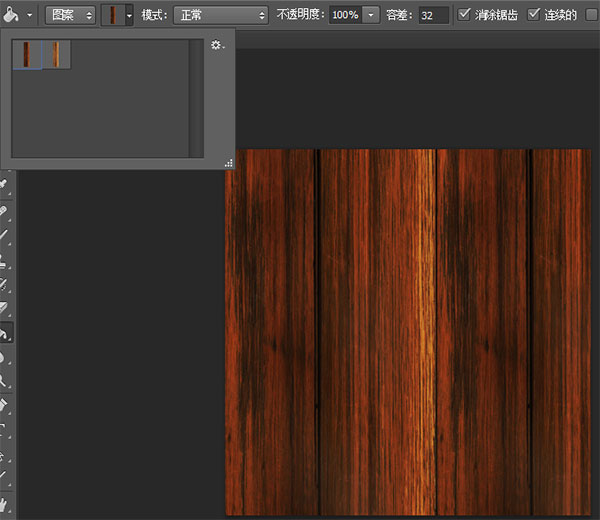Click the current pattern swatch preview
Viewport: 600px width, 520px height.
coord(113,15)
